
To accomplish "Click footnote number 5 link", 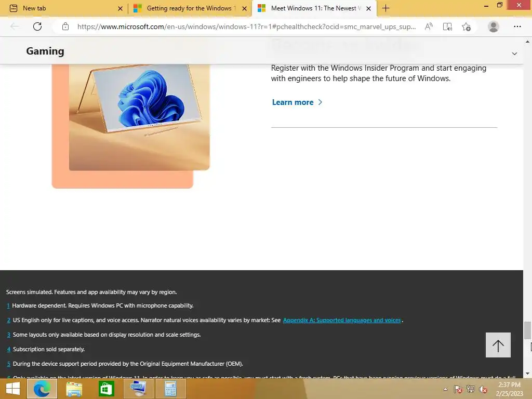I will coord(8,364).
